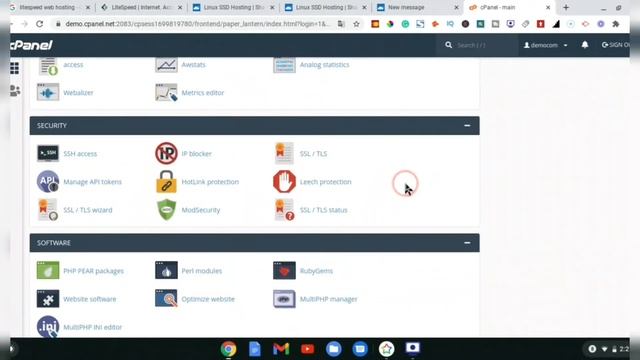Viewport: 640px width, 360px height.
Task: Select the cPanel - main tab
Action: [510, 7]
